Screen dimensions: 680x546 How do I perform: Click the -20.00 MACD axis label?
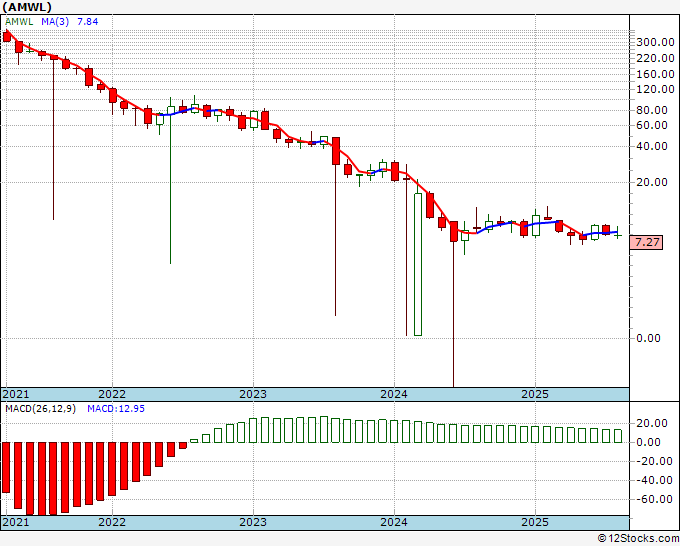click(x=654, y=461)
